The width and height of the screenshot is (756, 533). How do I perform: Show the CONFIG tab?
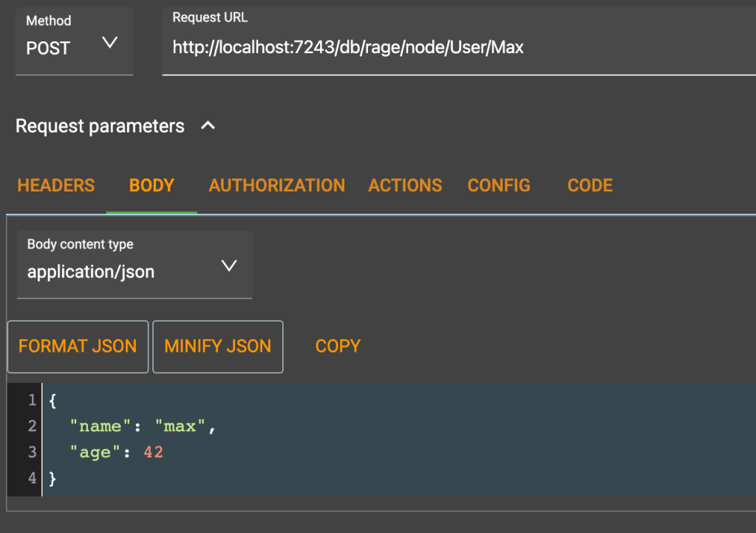tap(499, 186)
